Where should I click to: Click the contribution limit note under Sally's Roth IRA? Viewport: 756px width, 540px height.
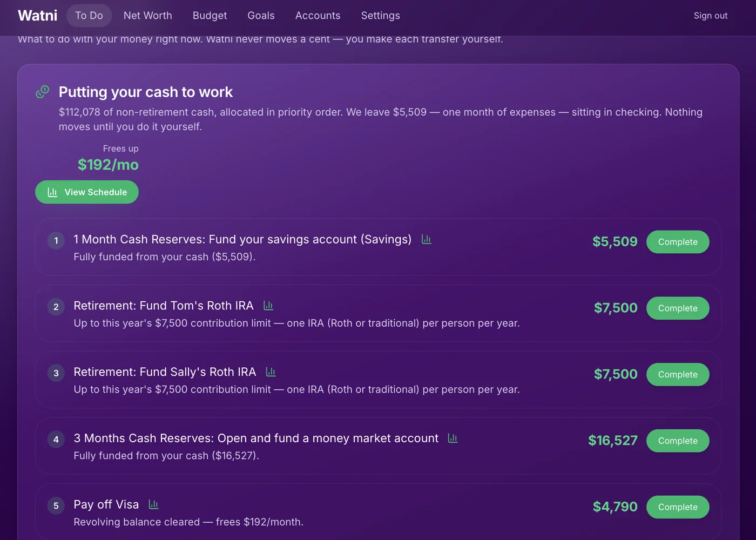click(x=296, y=389)
